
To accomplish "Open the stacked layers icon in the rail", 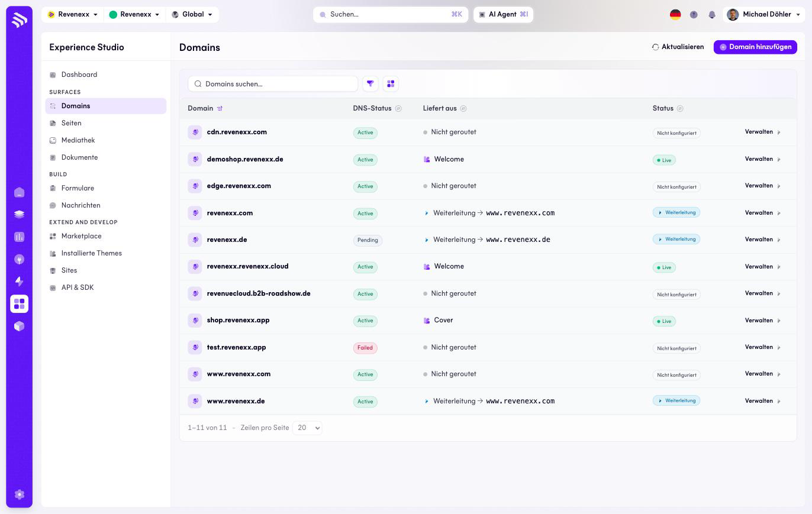I will pyautogui.click(x=19, y=215).
